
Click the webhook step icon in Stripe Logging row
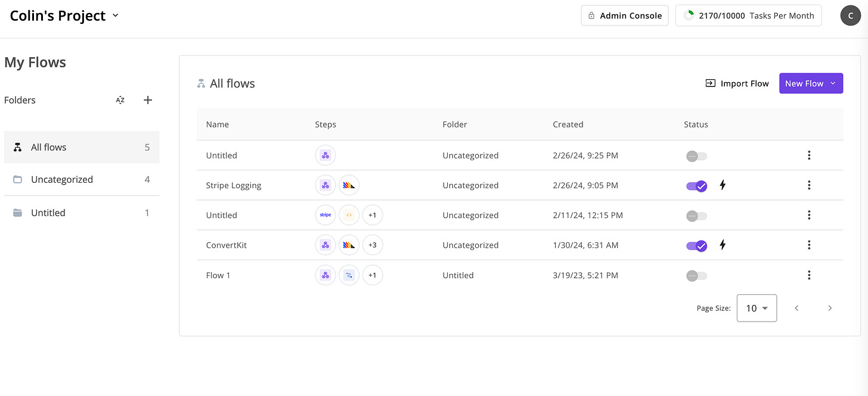coord(325,185)
